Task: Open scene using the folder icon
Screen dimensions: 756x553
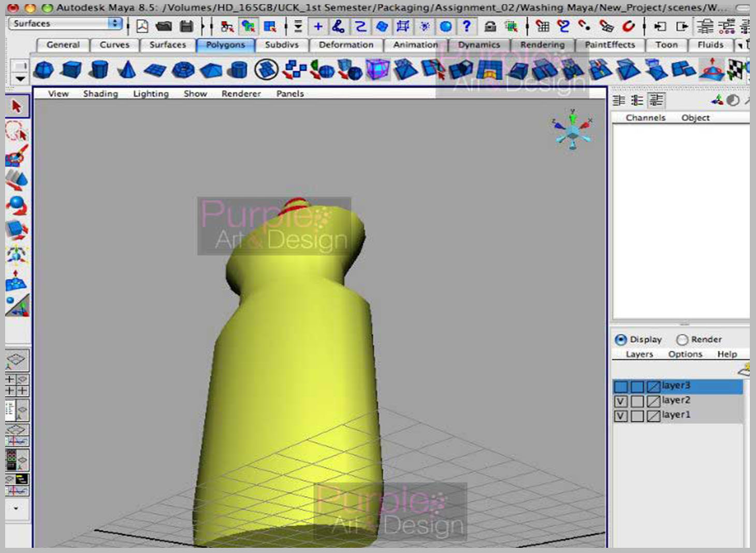Action: (x=164, y=26)
